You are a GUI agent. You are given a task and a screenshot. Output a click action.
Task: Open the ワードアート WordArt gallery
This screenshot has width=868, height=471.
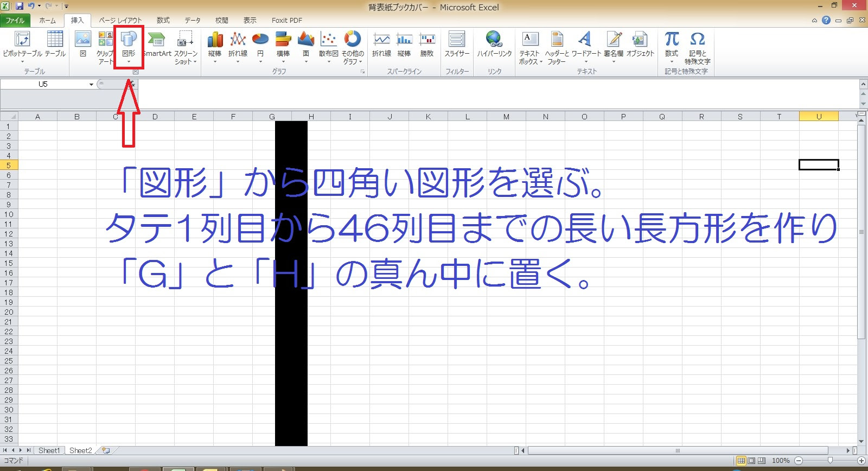tap(586, 47)
